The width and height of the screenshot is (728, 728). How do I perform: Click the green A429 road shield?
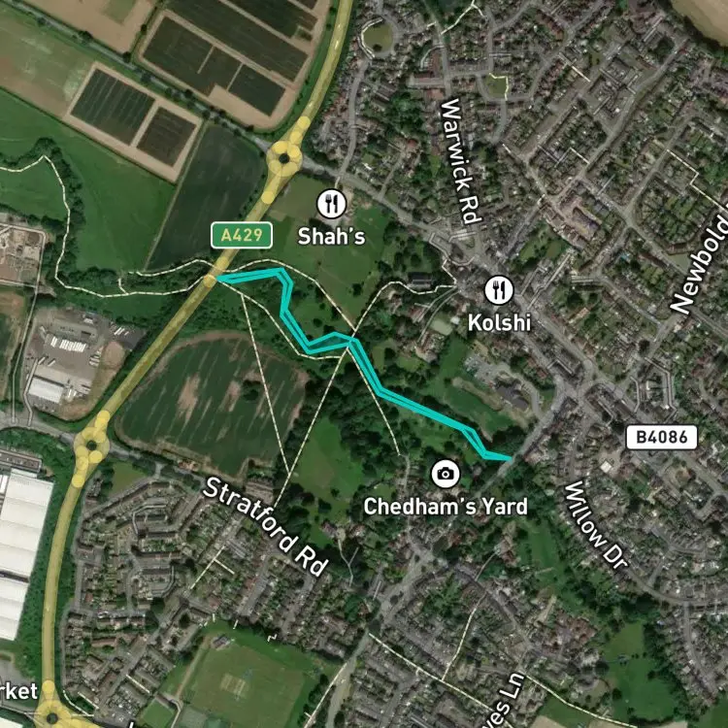point(242,236)
